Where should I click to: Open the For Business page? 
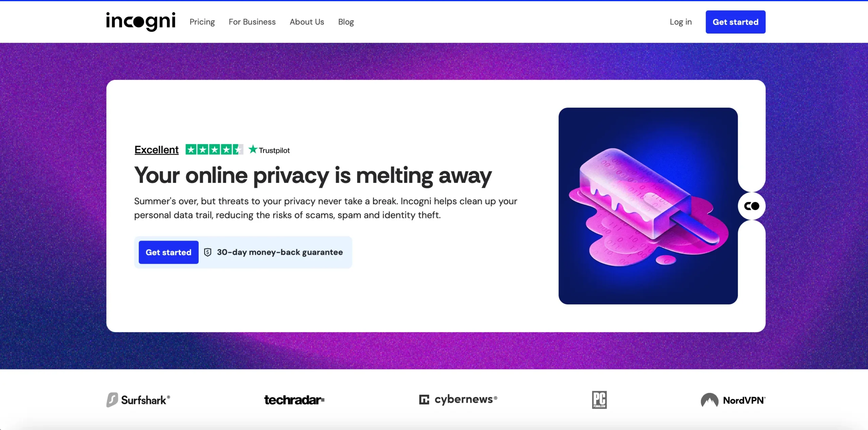(252, 22)
